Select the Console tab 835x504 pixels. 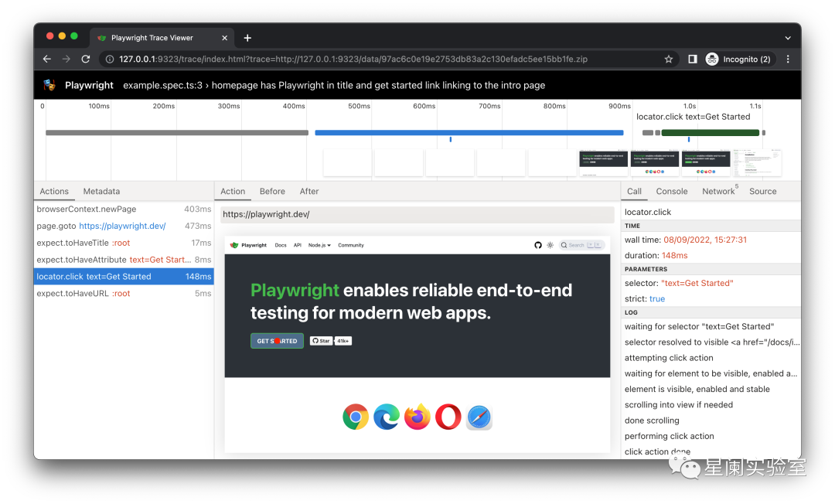pos(672,191)
